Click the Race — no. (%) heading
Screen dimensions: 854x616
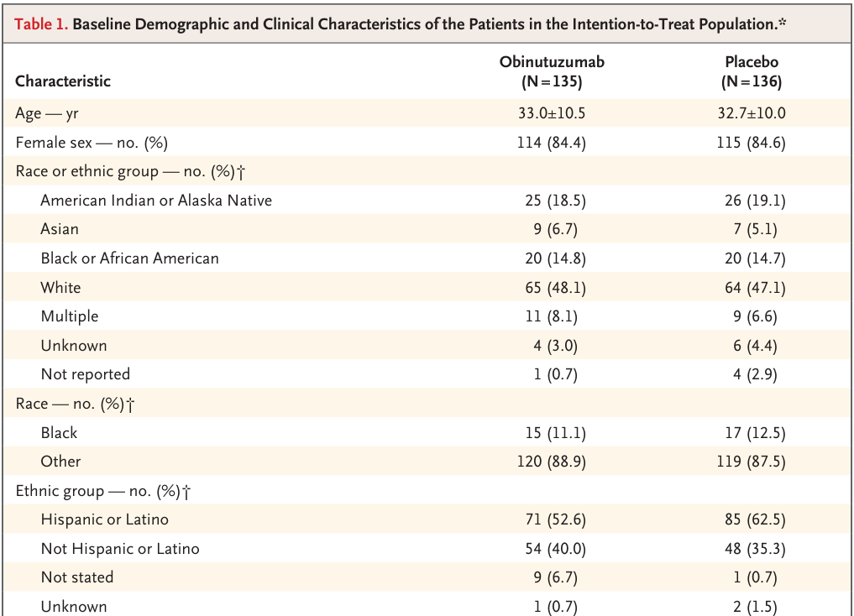76,404
